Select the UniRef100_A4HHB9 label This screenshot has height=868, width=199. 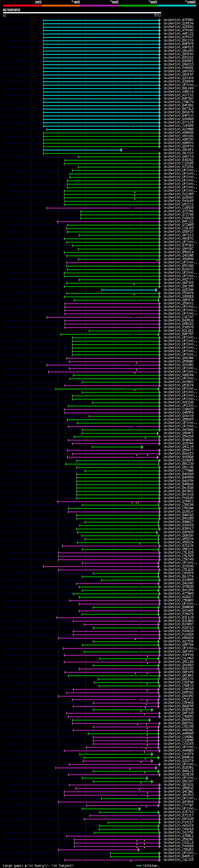click(179, 751)
